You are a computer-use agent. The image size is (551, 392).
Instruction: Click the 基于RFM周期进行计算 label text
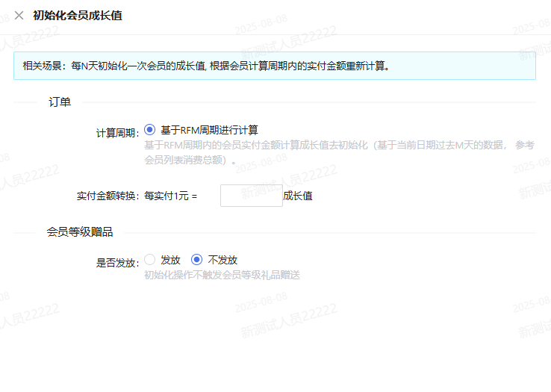209,130
